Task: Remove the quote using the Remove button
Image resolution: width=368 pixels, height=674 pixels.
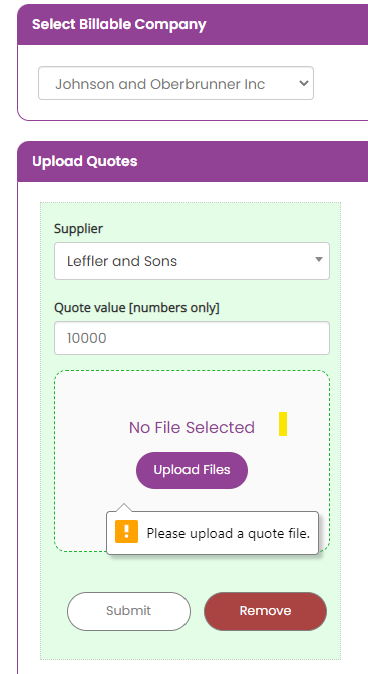Action: 265,611
